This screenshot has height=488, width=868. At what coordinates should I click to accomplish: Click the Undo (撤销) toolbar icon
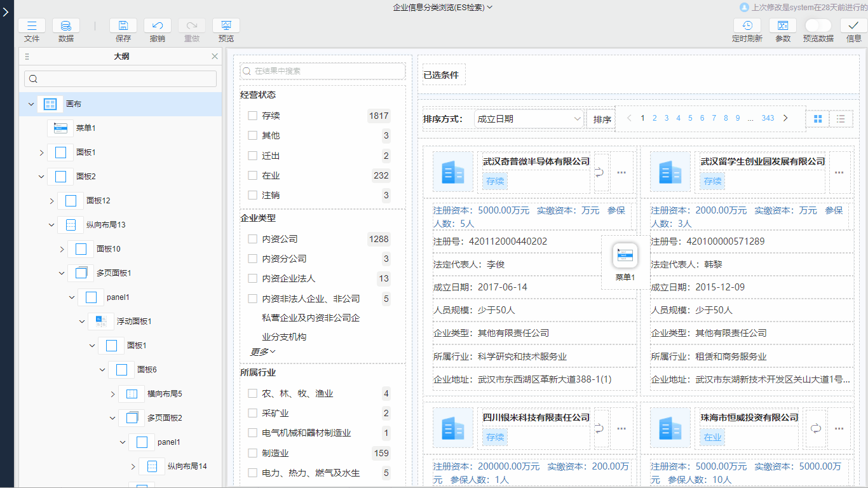click(158, 26)
